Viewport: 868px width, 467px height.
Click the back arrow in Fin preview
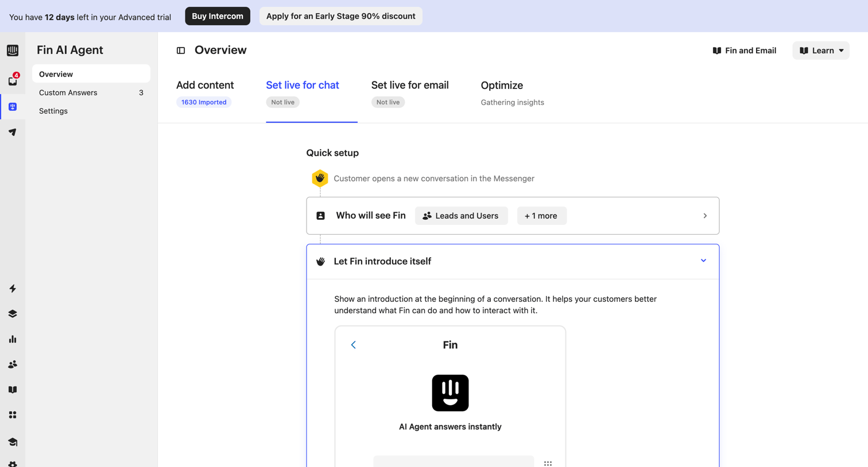coord(354,345)
